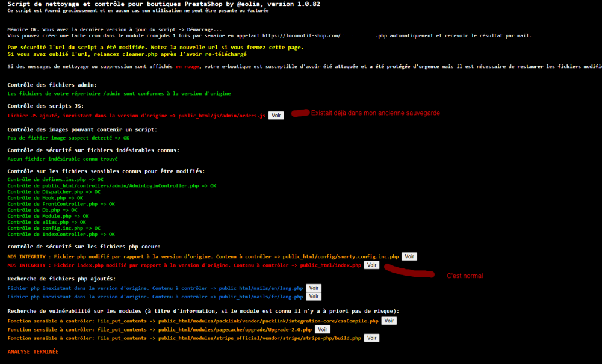
Task: Click the script version 1.0.82 title
Action: (163, 4)
